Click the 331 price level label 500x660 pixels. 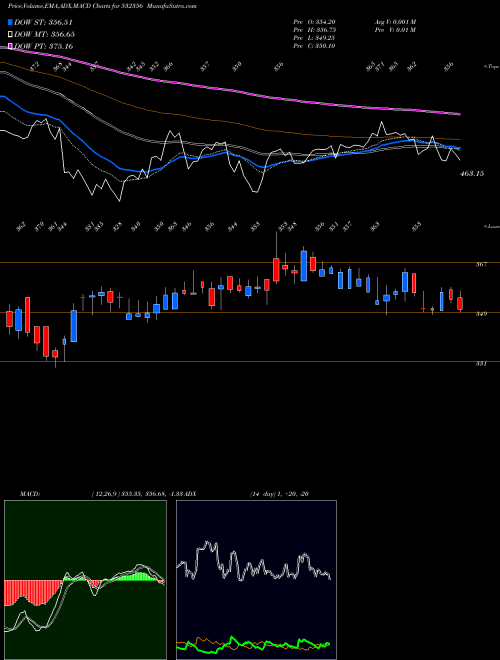coord(482,364)
